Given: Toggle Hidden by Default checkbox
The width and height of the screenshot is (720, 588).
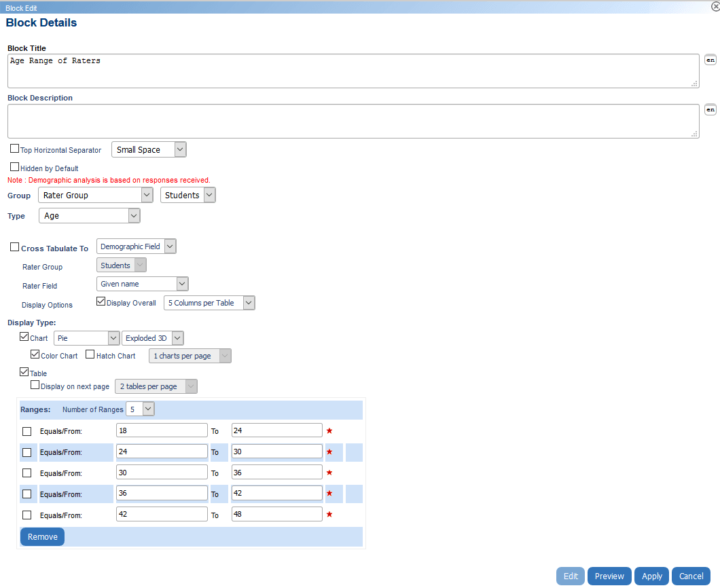Looking at the screenshot, I should point(15,167).
